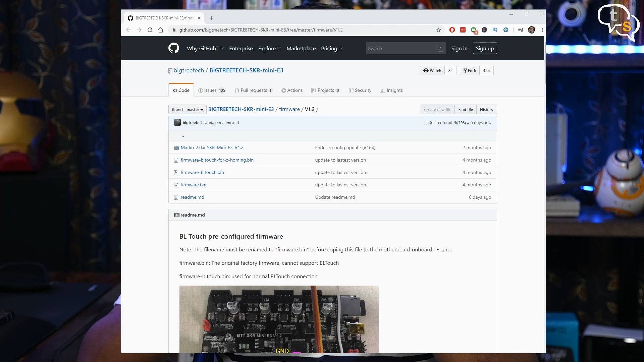The width and height of the screenshot is (644, 362).
Task: Click the repository icon before bigtreetech
Action: (x=170, y=71)
